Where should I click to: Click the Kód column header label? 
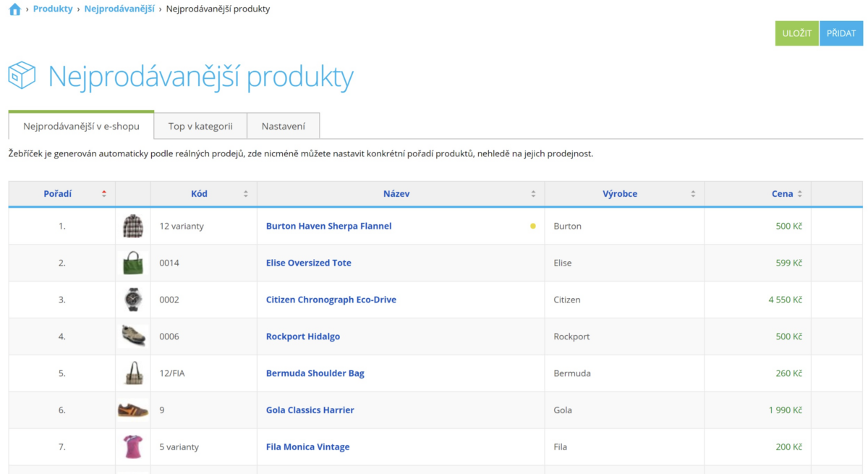(199, 194)
